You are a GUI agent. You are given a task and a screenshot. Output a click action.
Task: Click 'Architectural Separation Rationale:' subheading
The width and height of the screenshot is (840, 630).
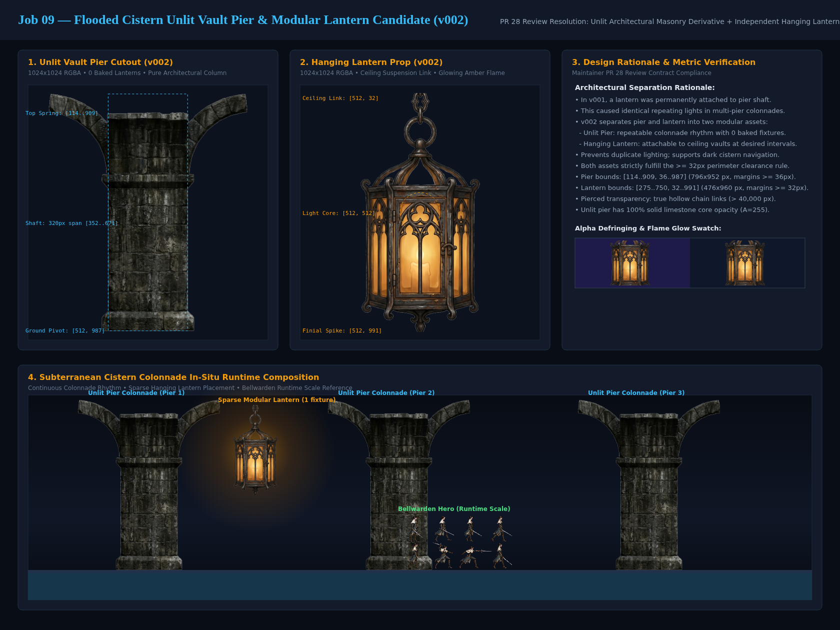point(644,87)
